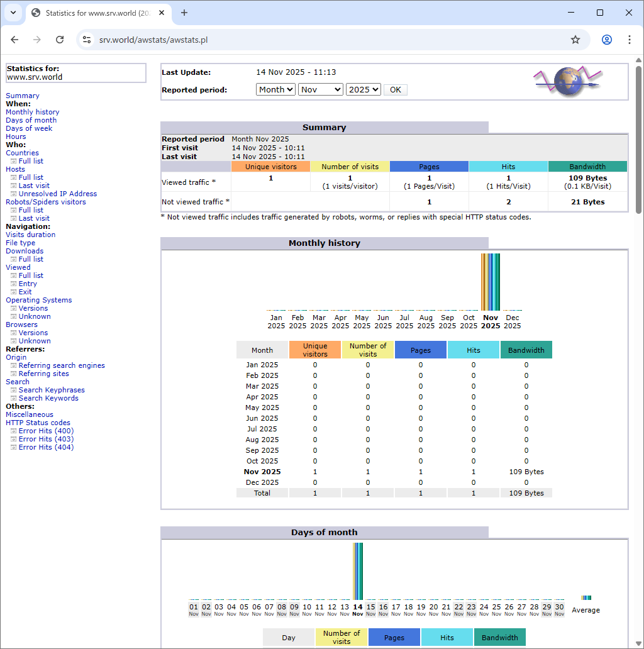
Task: Open the Browsers link
Action: (x=21, y=325)
